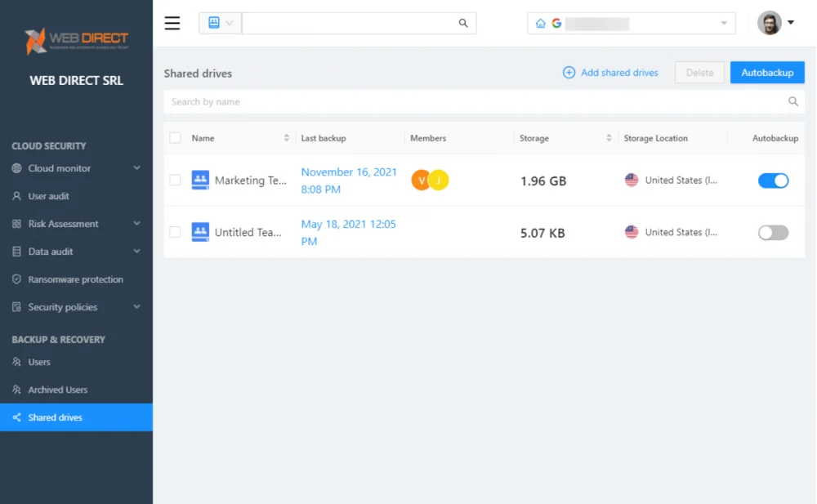Expand the Risk Assessment chevron
Screen dimensions: 817x504
[136, 223]
